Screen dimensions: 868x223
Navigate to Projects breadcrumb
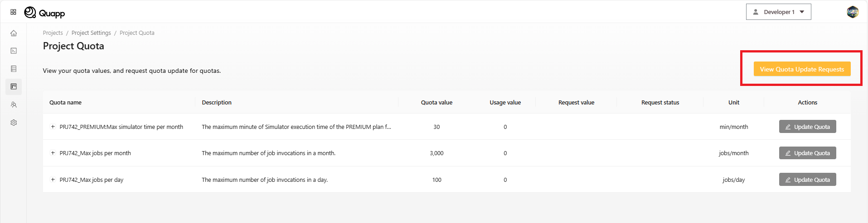pyautogui.click(x=53, y=33)
